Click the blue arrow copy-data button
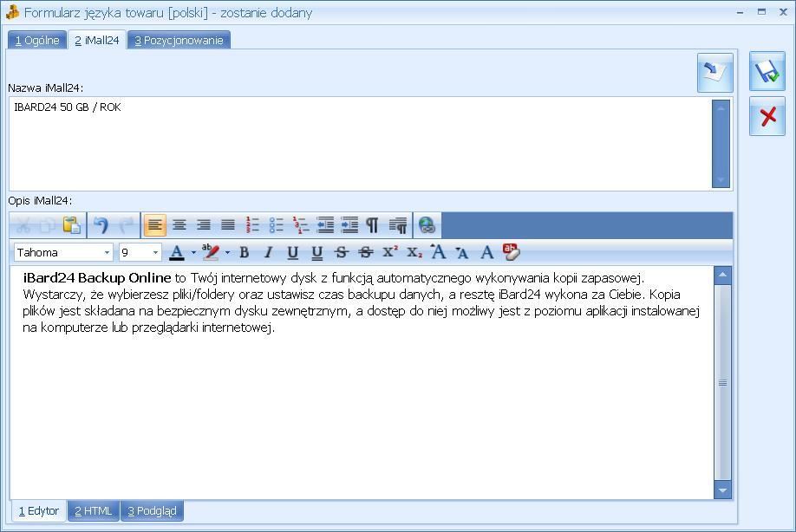 714,73
